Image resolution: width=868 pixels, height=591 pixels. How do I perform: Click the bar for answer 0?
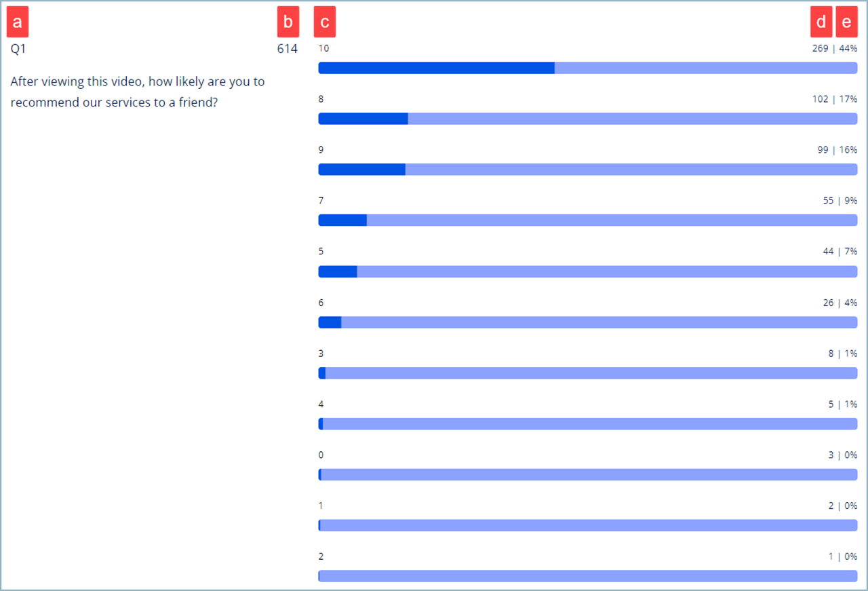pyautogui.click(x=588, y=474)
